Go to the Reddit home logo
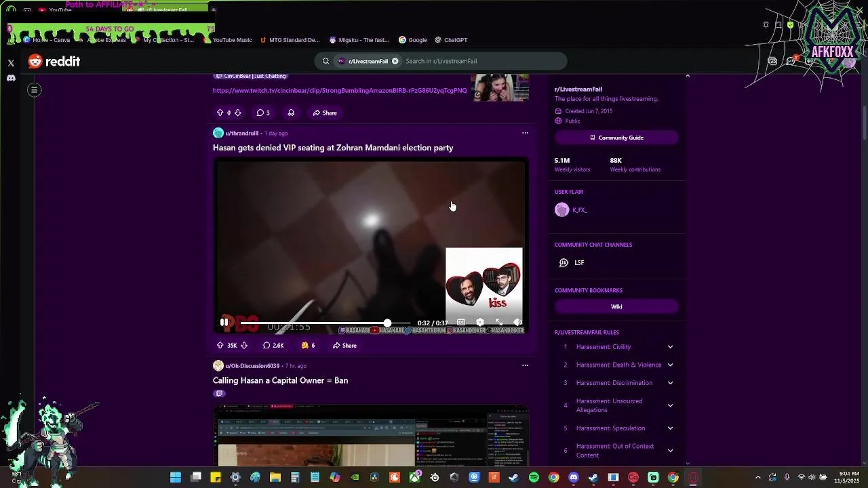The image size is (868, 488). pos(54,62)
